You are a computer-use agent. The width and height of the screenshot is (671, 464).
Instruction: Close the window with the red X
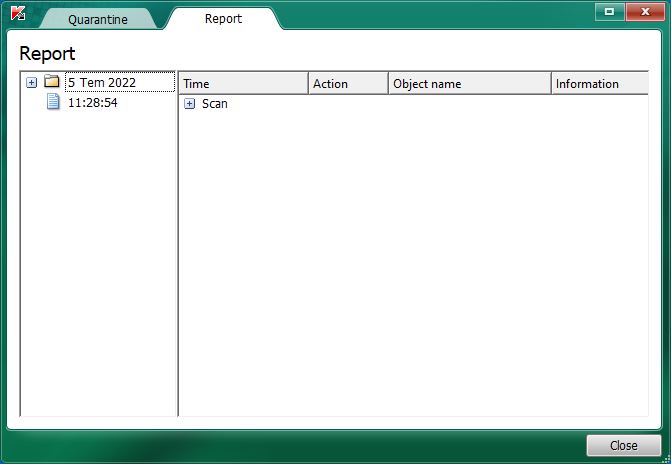645,12
